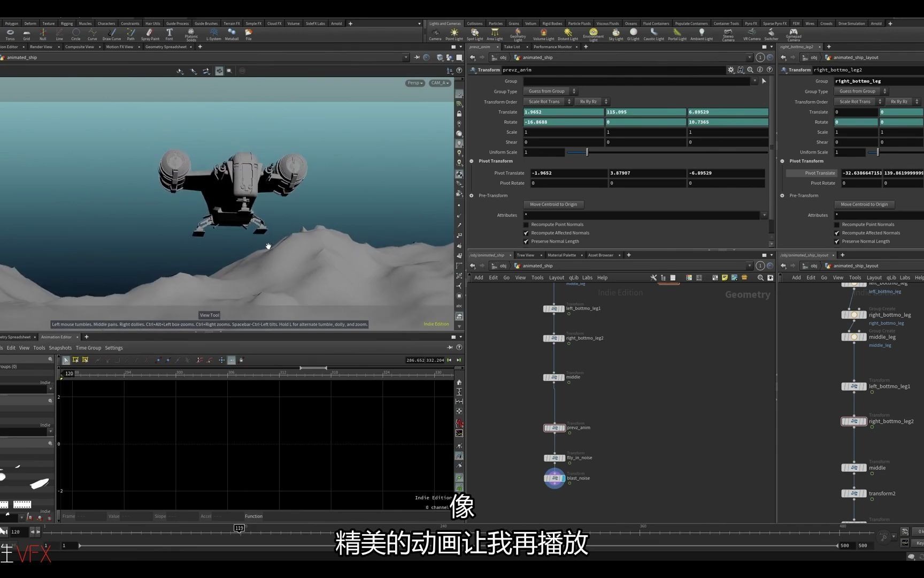Toggle Preserve Normal Length in prevz_anim
The height and width of the screenshot is (578, 924).
tap(526, 242)
